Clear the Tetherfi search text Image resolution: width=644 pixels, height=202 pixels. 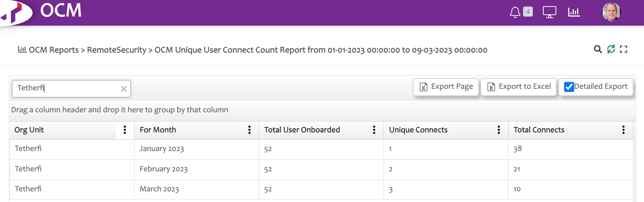(124, 89)
